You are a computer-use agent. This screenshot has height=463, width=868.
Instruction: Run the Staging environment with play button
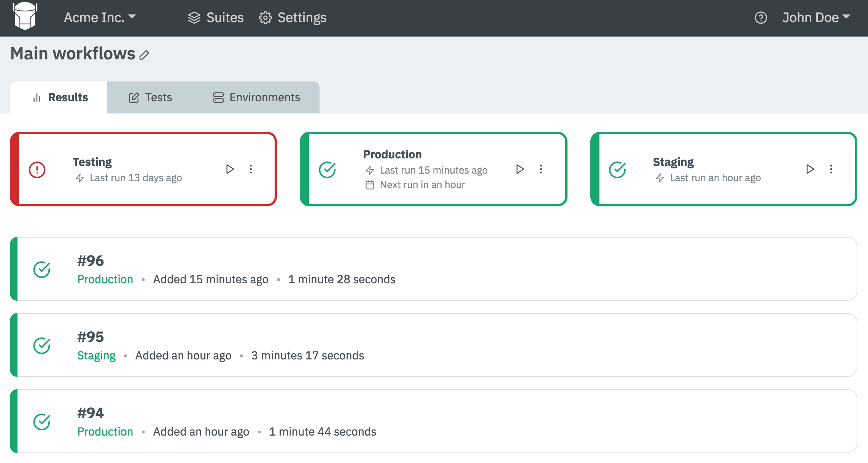click(810, 169)
